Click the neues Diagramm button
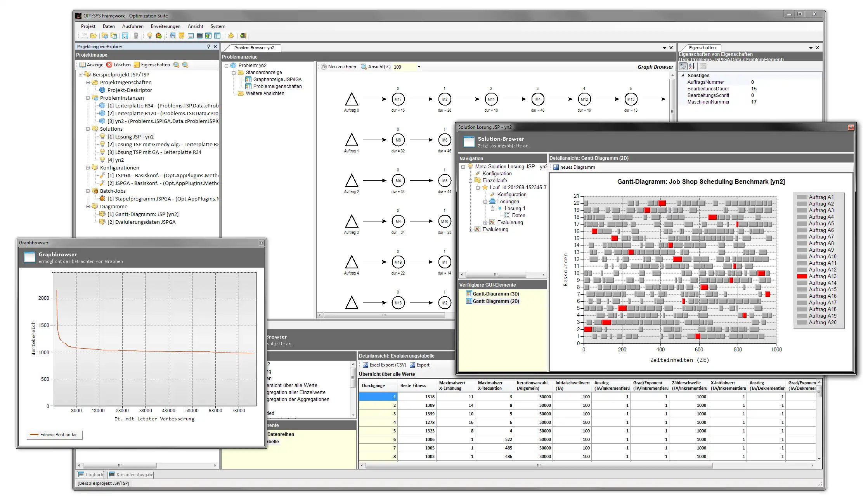This screenshot has height=503, width=868. pyautogui.click(x=574, y=167)
